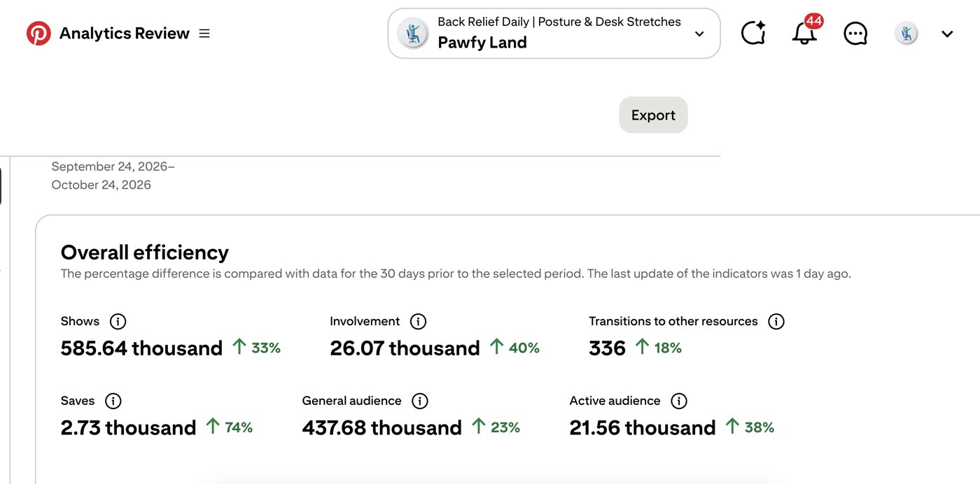This screenshot has height=484, width=980.
Task: Open the messages speech bubble icon
Action: pyautogui.click(x=855, y=34)
